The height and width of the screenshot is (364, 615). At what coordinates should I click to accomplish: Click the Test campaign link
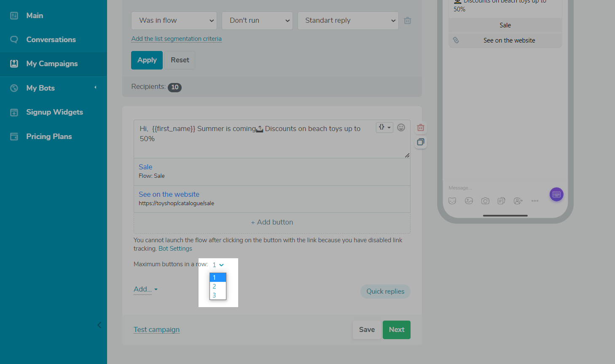tap(156, 329)
